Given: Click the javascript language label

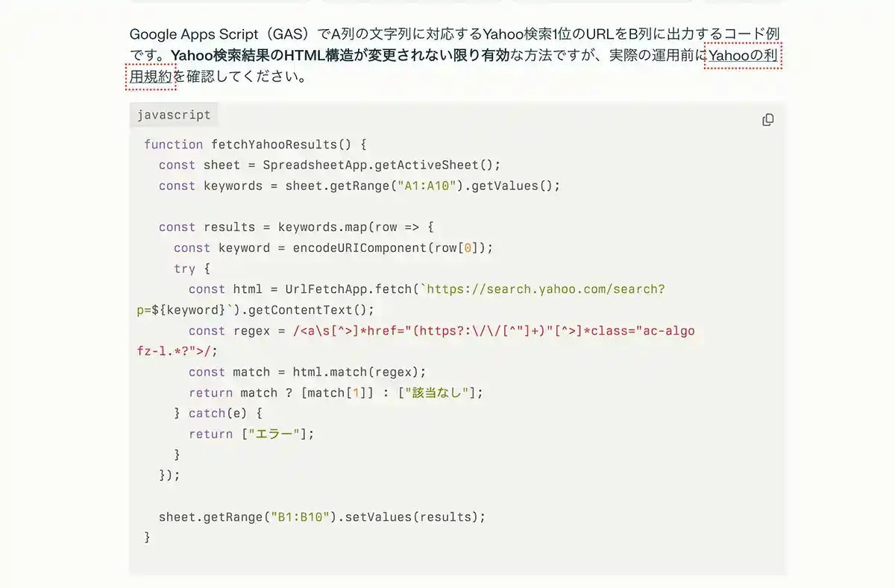Looking at the screenshot, I should pos(174,115).
